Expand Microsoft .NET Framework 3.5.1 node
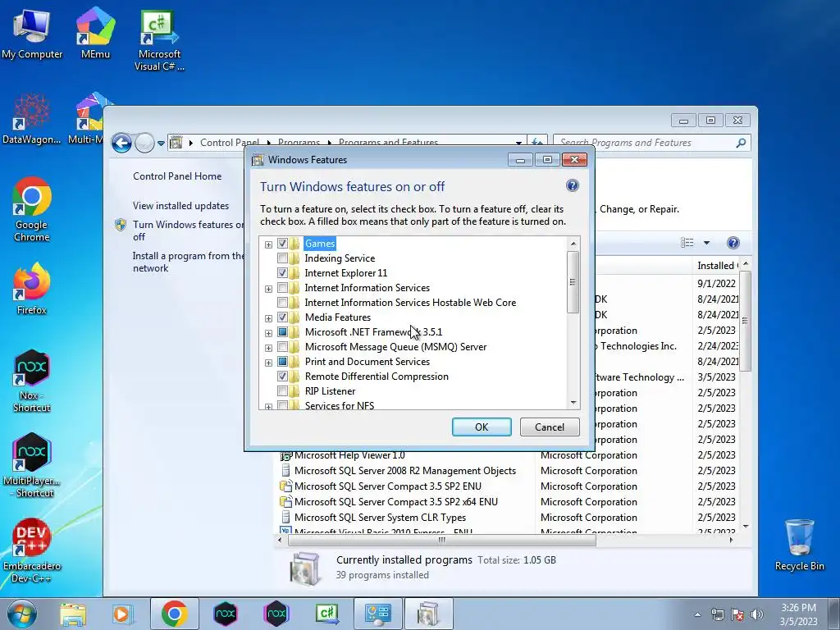840x630 pixels. tap(268, 333)
